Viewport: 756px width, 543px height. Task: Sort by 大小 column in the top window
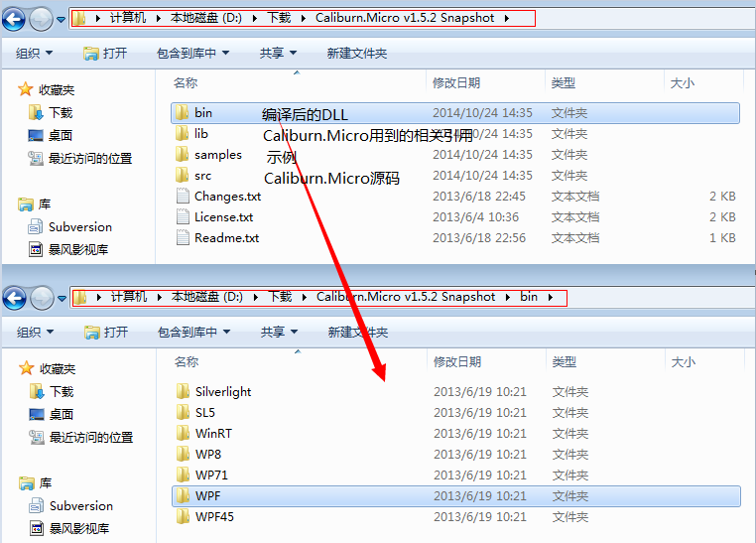[x=683, y=83]
